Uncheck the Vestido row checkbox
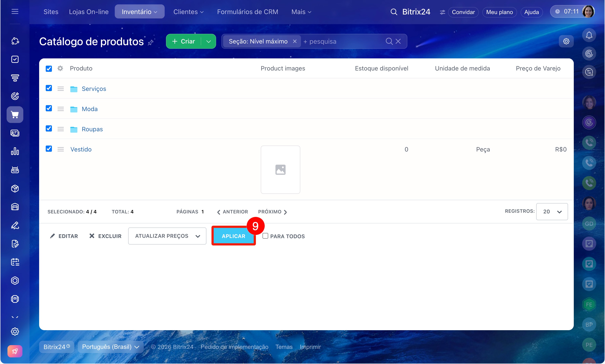Screen dimensions: 605x364 pos(49,149)
